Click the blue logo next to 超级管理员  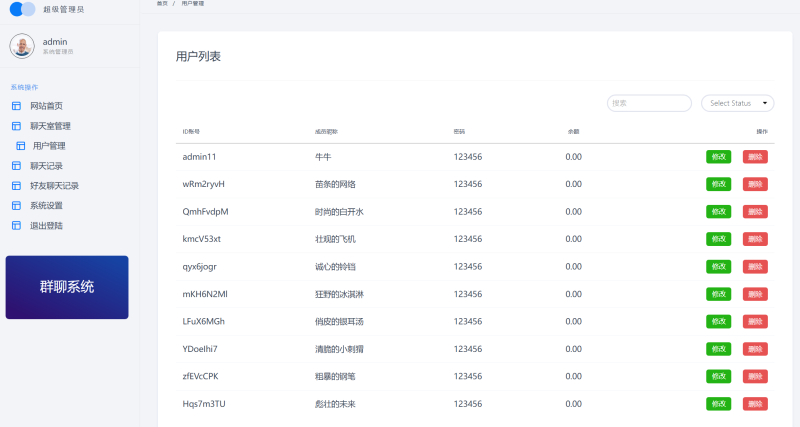[22, 9]
